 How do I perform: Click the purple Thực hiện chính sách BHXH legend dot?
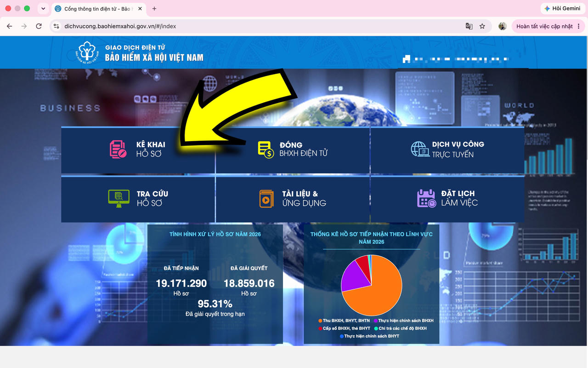tap(375, 321)
